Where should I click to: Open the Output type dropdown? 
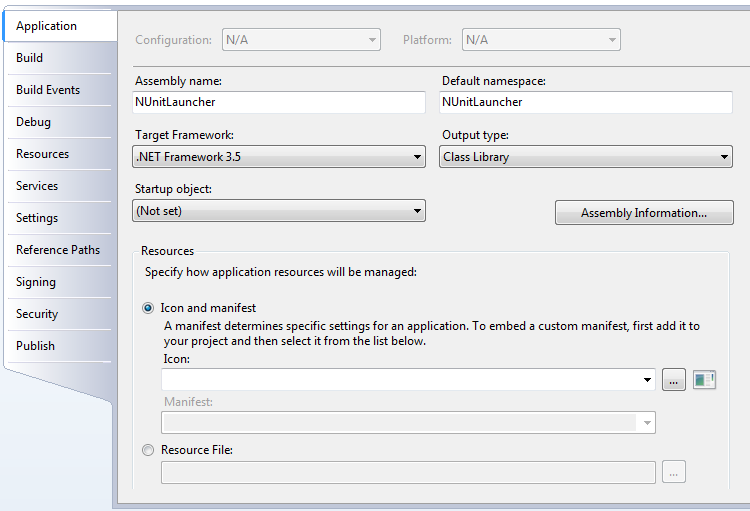point(585,157)
